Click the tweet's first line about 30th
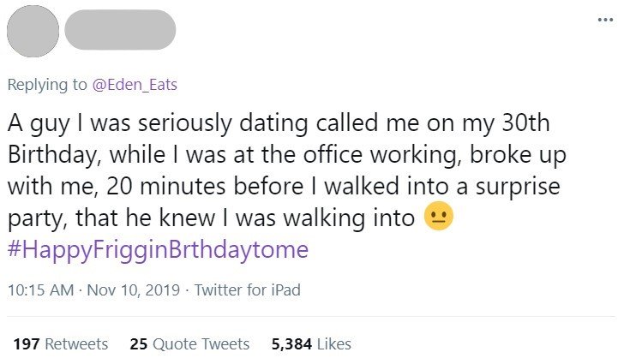 coord(279,122)
